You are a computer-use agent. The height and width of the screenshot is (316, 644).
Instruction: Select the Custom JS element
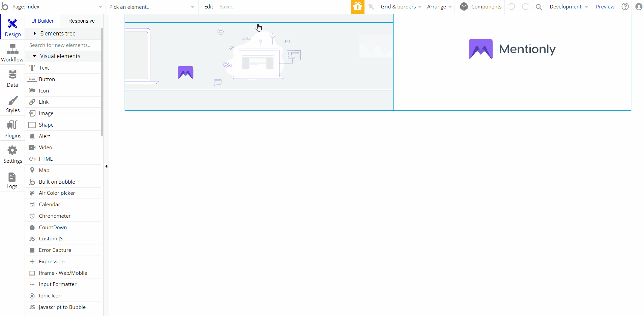pyautogui.click(x=63, y=239)
